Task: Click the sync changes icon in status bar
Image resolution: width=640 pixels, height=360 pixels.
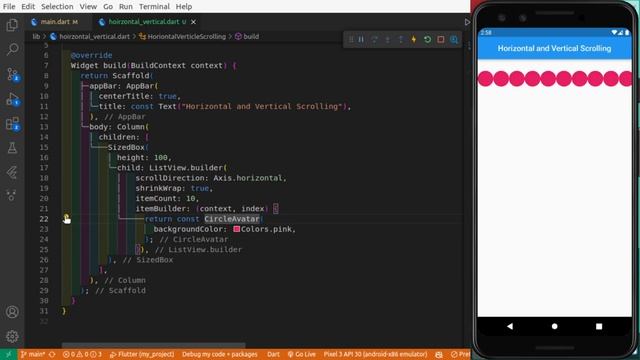Action: tap(52, 354)
